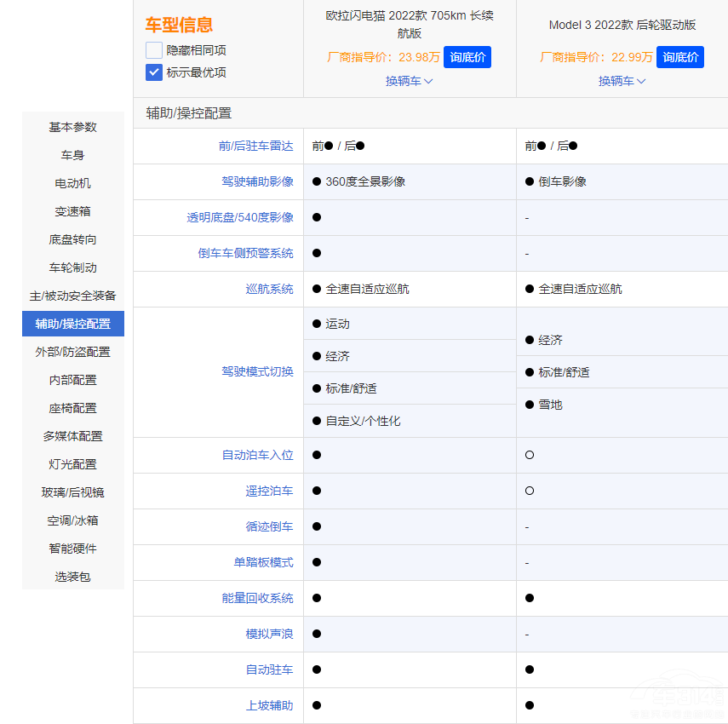Open 多媒体配置 sidebar item
This screenshot has height=724, width=728.
point(73,436)
